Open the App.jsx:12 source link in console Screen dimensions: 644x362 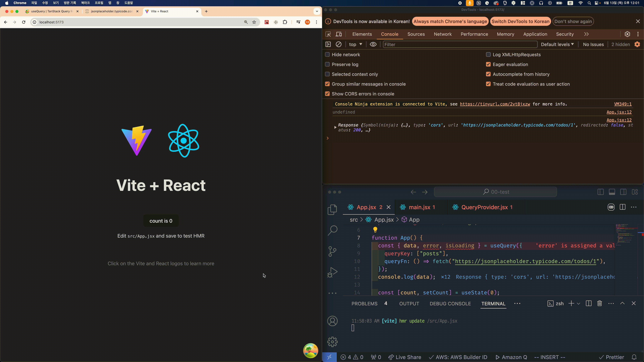pyautogui.click(x=619, y=112)
